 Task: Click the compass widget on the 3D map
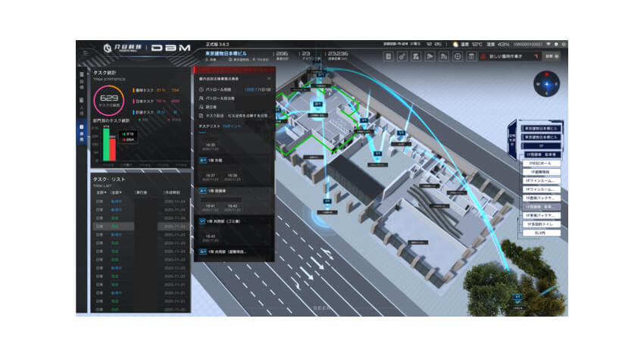(x=546, y=84)
